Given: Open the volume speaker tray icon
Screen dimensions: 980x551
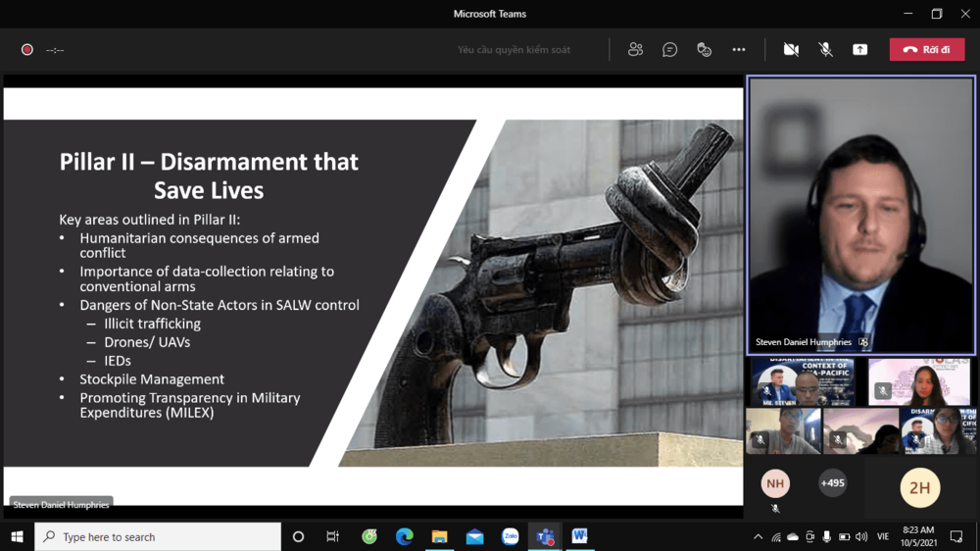Looking at the screenshot, I should 861,536.
